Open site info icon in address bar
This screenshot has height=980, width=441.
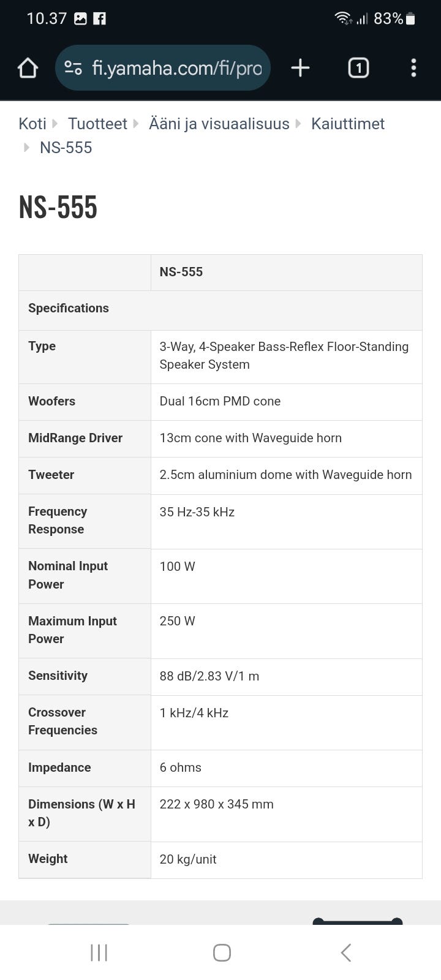tap(73, 68)
